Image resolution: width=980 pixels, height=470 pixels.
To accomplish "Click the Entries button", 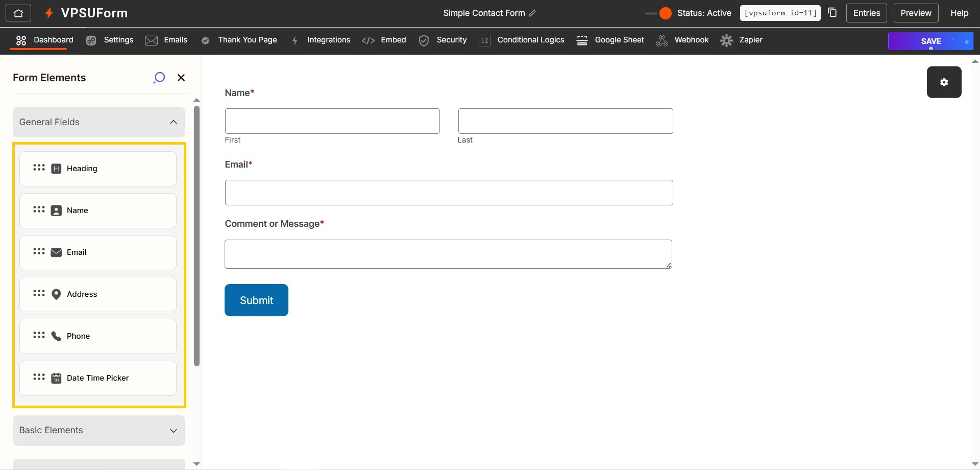I will click(x=867, y=13).
